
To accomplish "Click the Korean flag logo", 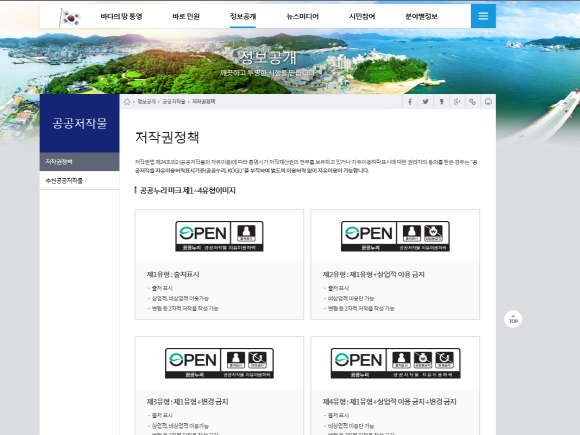I will 70,17.
